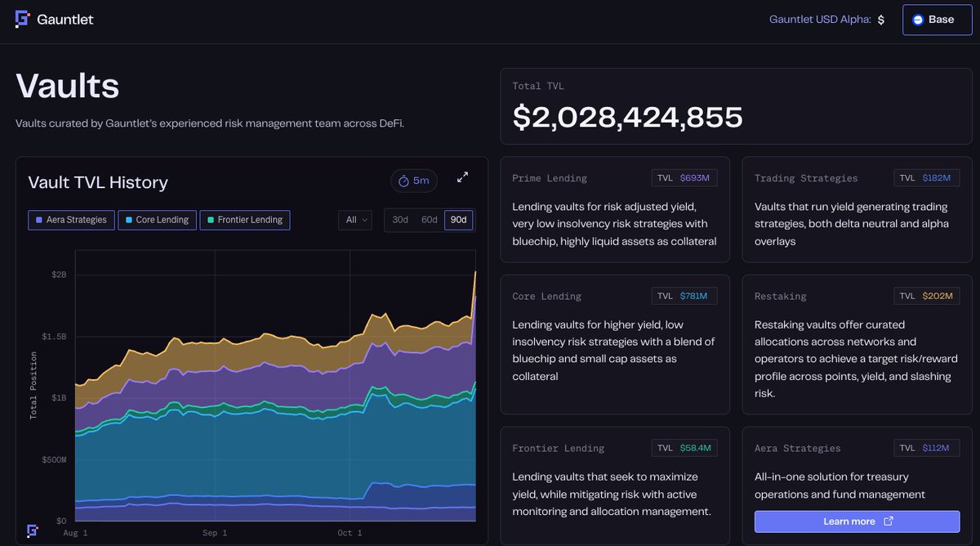Click the purple Aera Strategies legend swatch

coord(38,220)
